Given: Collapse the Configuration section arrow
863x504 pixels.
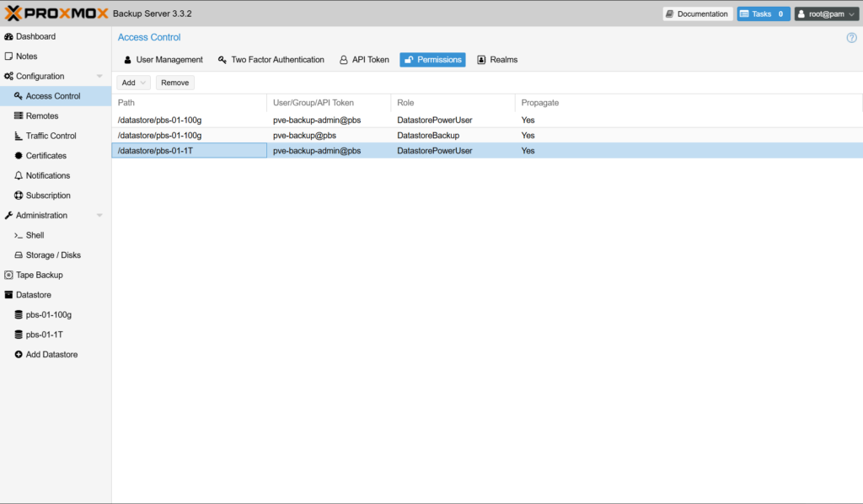Looking at the screenshot, I should (99, 77).
